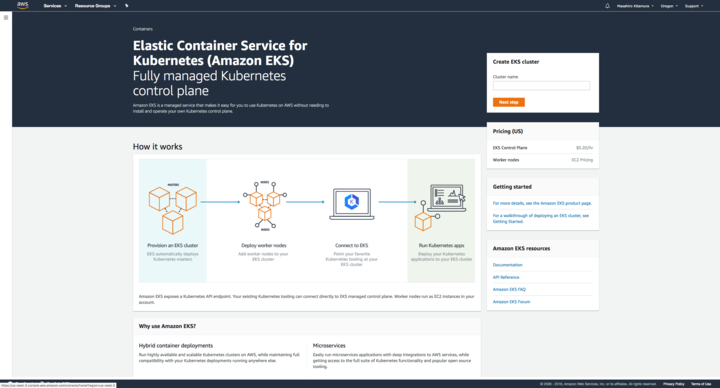Click the pin shortcut icon in navbar
The width and height of the screenshot is (720, 388).
click(x=127, y=6)
